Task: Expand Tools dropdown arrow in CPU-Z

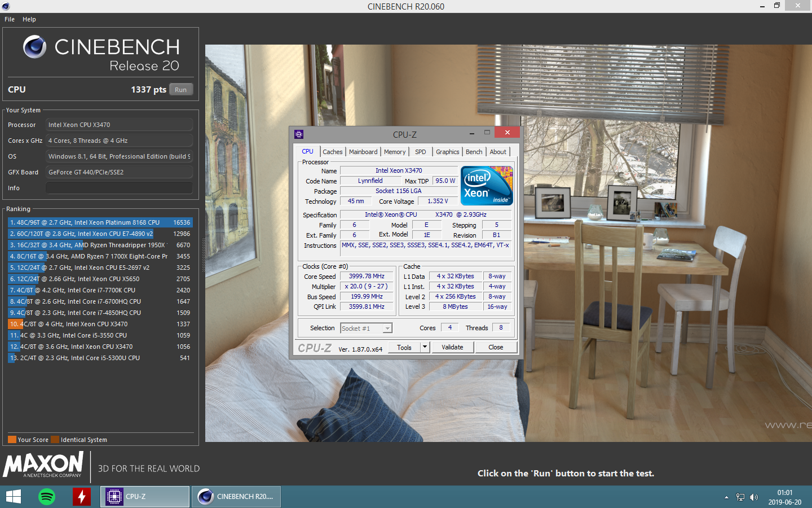Action: pos(425,348)
